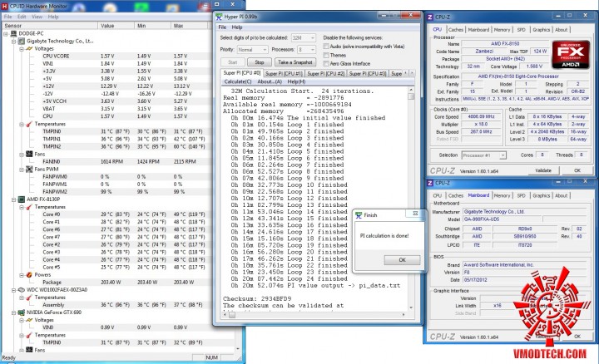Open the About tab in bottom CPU-Z
The width and height of the screenshot is (599, 364).
click(x=561, y=196)
